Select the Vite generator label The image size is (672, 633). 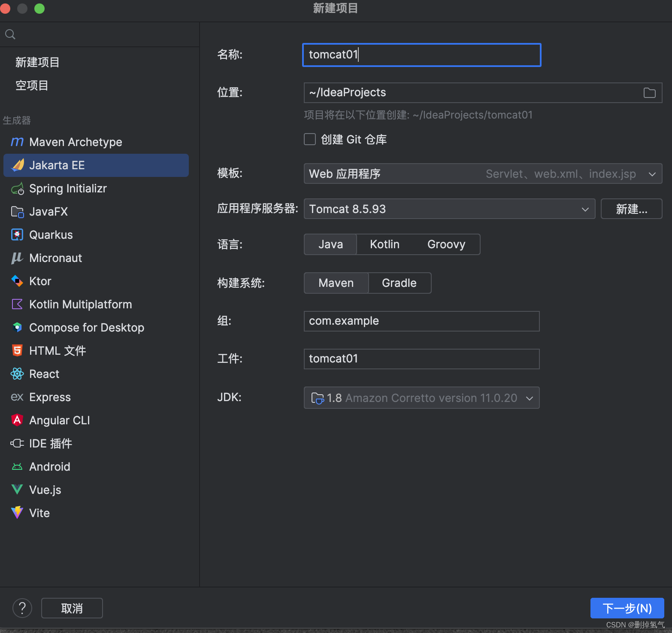click(39, 513)
